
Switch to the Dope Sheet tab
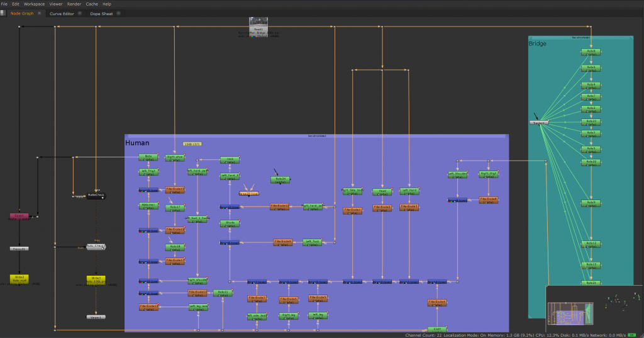[101, 13]
